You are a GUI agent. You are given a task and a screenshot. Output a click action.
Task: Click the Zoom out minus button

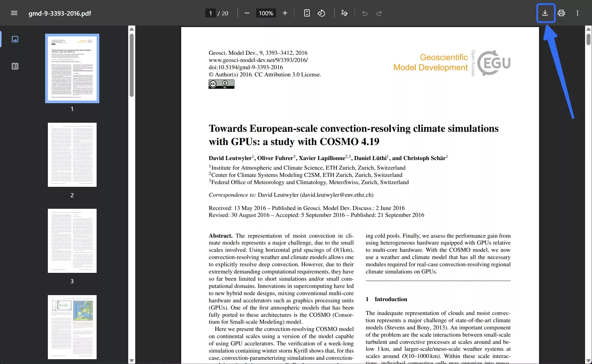[x=247, y=13]
